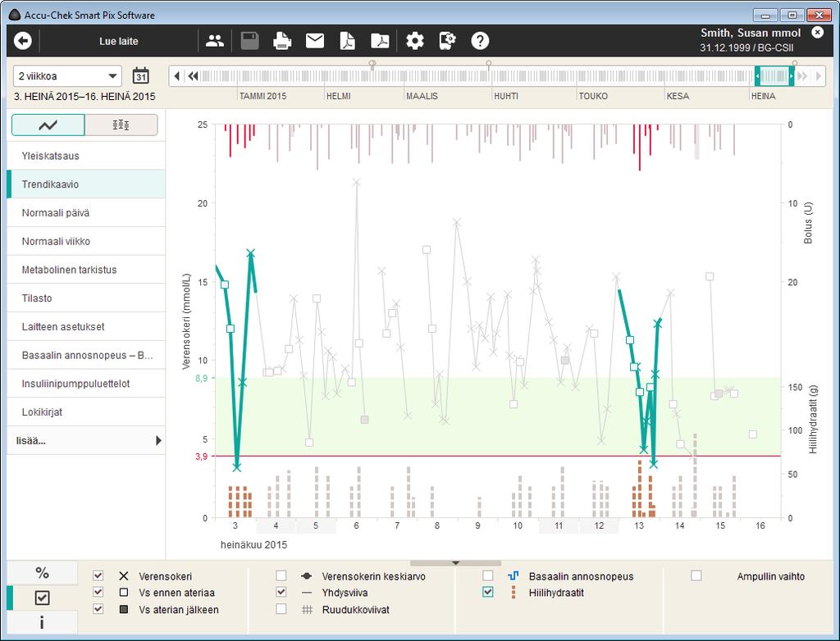Viewport: 840px width, 641px height.
Task: Enable Basaalin annosnopeus checkbox
Action: 488,575
